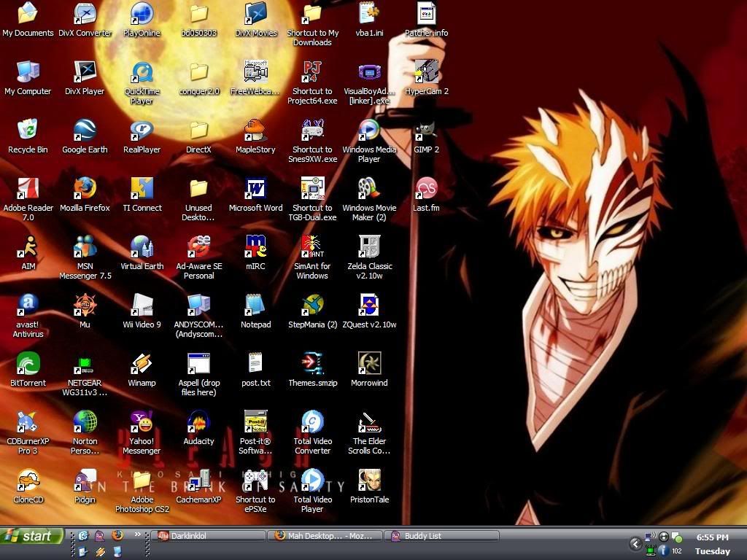Click the StepMania (2) desktop shortcut
Screen dimensions: 747x560
click(312, 312)
